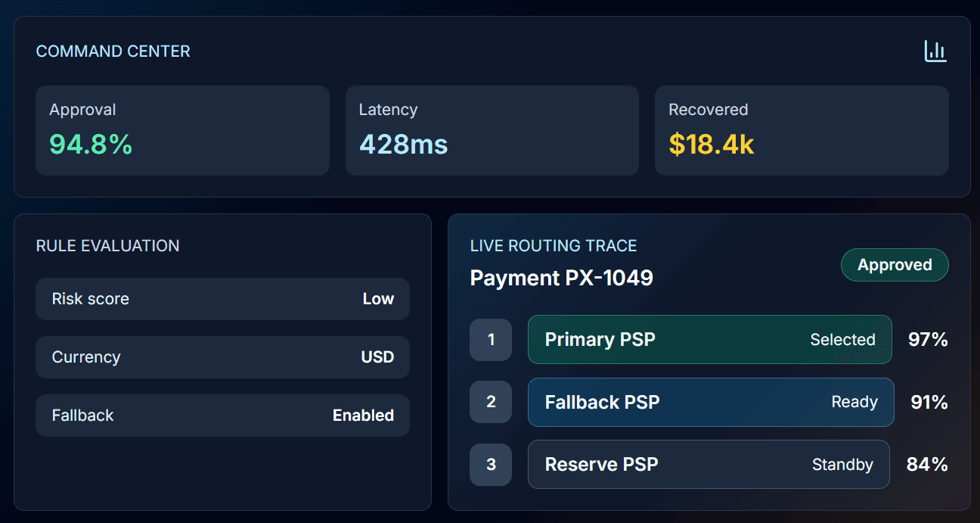Image resolution: width=980 pixels, height=523 pixels.
Task: Click the 428ms latency value
Action: [x=404, y=144]
